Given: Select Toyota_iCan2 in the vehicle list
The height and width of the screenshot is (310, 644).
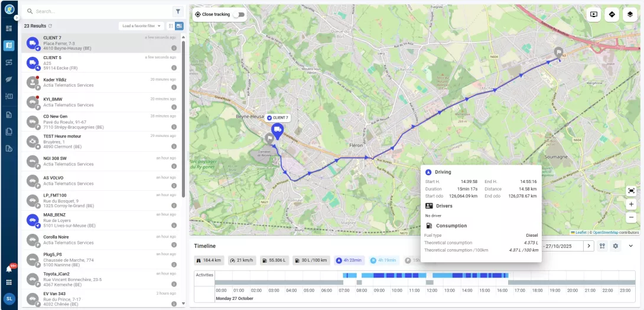Looking at the screenshot, I should [100, 279].
